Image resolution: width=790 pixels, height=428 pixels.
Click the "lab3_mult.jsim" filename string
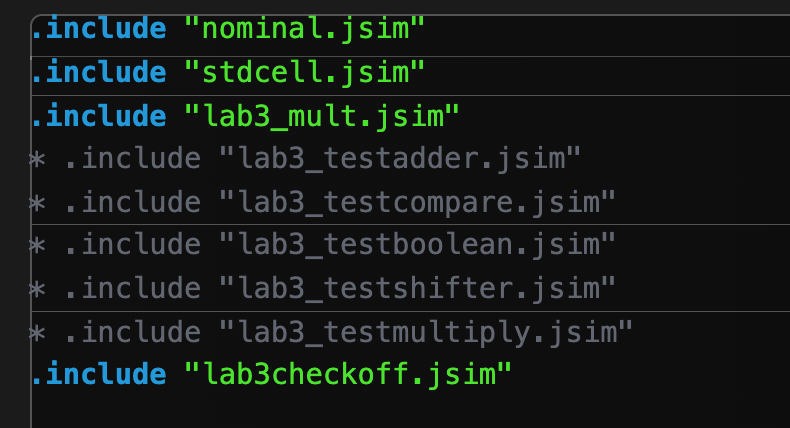click(322, 116)
